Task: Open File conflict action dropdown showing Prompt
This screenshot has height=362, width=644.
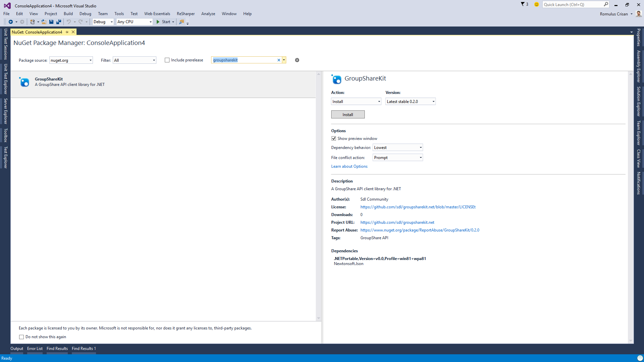Action: click(x=398, y=158)
